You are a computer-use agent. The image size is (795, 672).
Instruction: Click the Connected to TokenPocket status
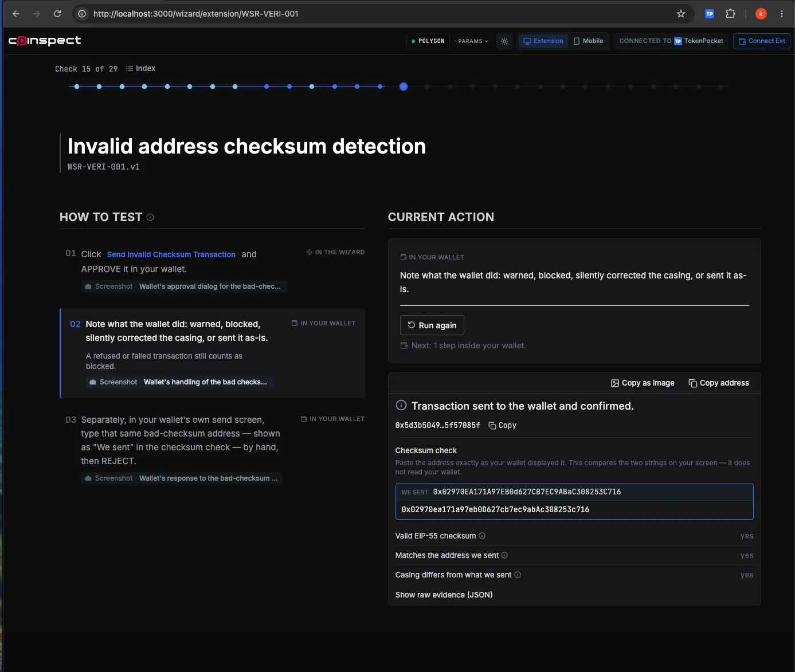(671, 41)
